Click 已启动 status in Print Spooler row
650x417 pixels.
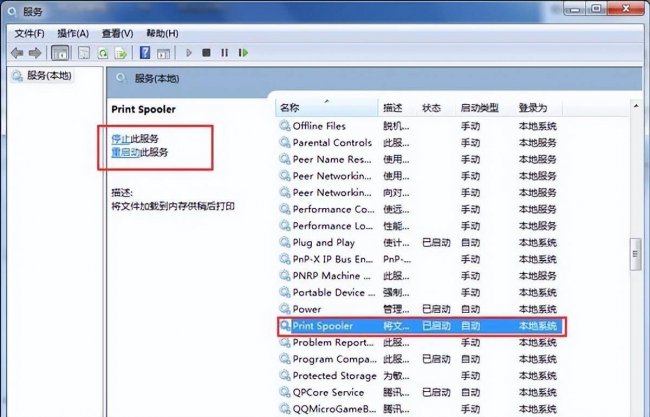click(x=436, y=326)
